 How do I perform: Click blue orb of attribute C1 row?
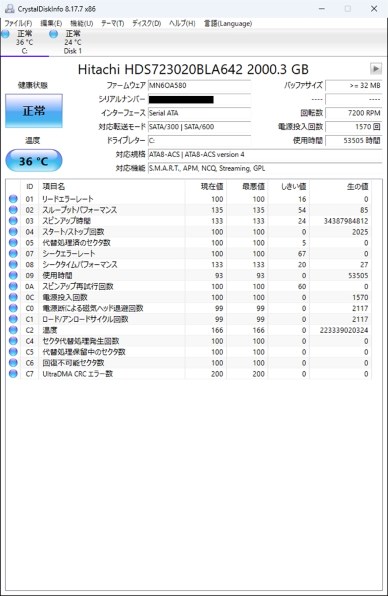click(13, 319)
